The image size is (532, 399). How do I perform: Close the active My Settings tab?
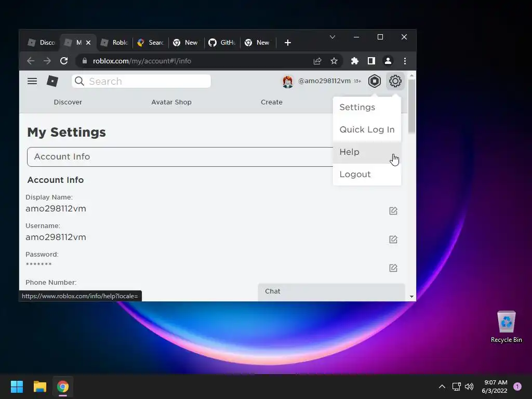tap(88, 43)
